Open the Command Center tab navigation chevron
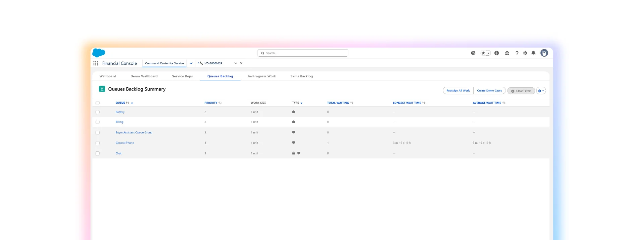This screenshot has height=240, width=644. [x=191, y=63]
